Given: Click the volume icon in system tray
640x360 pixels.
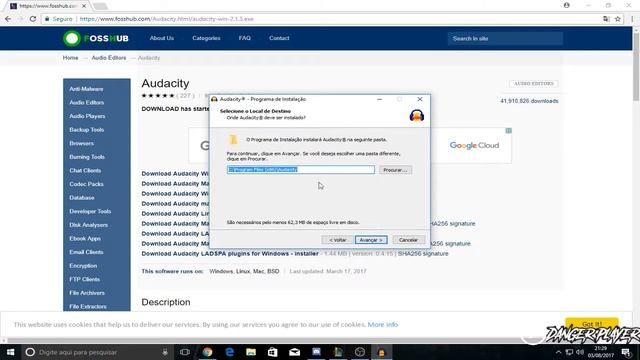Looking at the screenshot, I should coord(580,352).
